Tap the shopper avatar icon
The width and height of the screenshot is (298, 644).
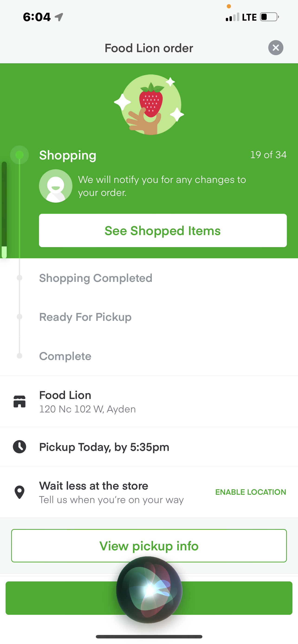coord(55,186)
